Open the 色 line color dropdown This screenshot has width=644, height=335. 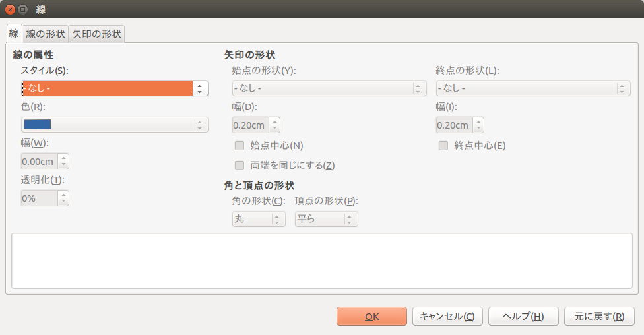coord(115,125)
